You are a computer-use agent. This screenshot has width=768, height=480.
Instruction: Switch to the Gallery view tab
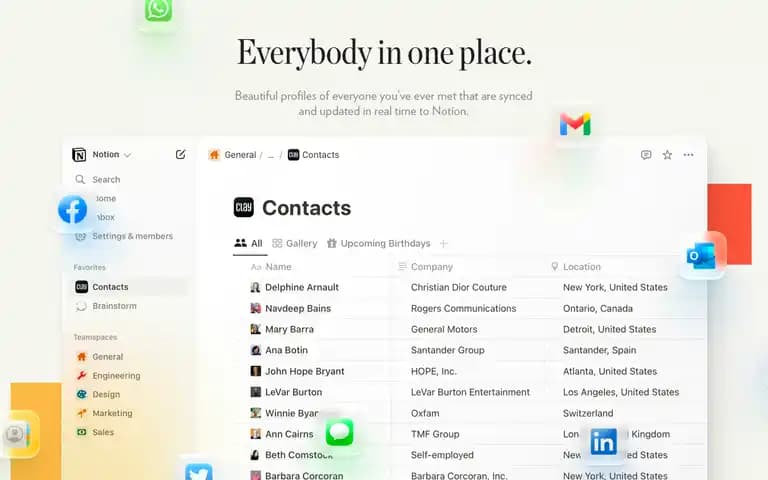click(295, 243)
